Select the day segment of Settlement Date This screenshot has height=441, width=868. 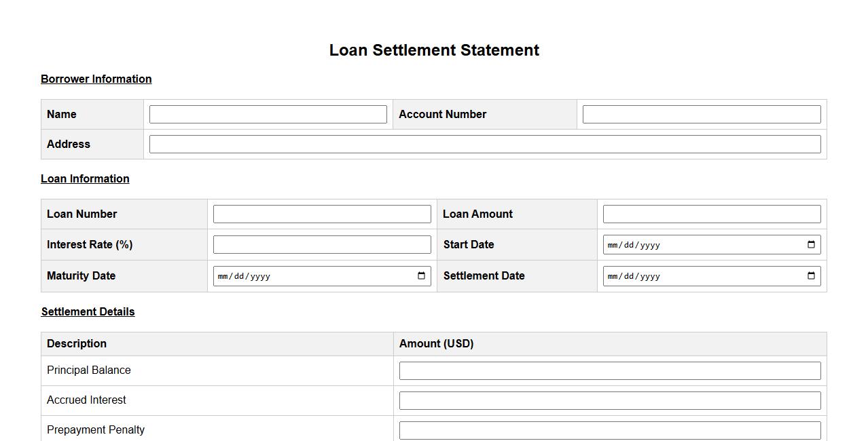(x=631, y=277)
